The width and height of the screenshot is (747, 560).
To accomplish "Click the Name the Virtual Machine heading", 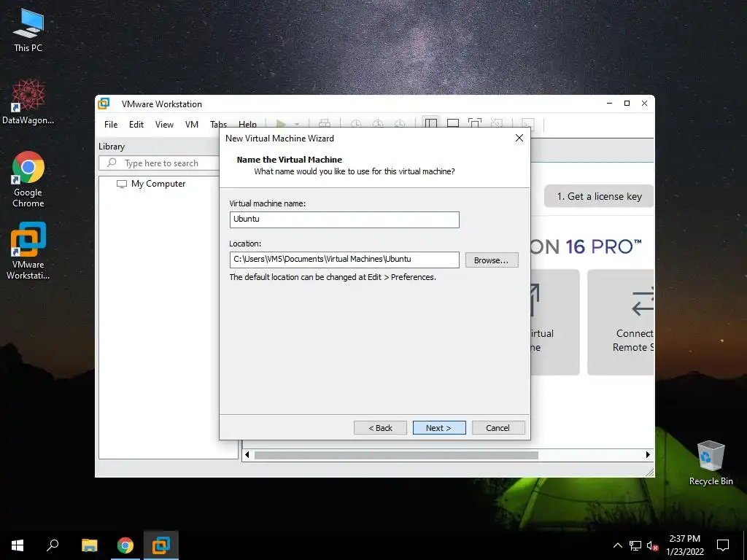I will coord(289,160).
